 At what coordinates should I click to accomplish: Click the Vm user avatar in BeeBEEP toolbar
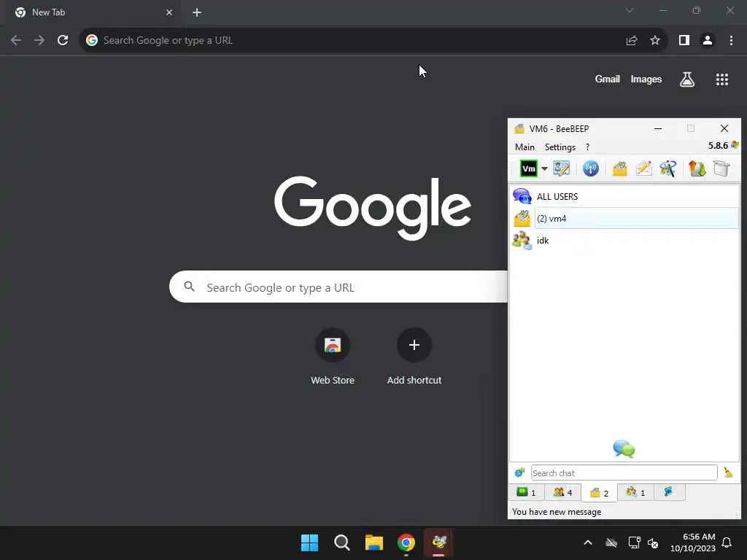pos(528,168)
